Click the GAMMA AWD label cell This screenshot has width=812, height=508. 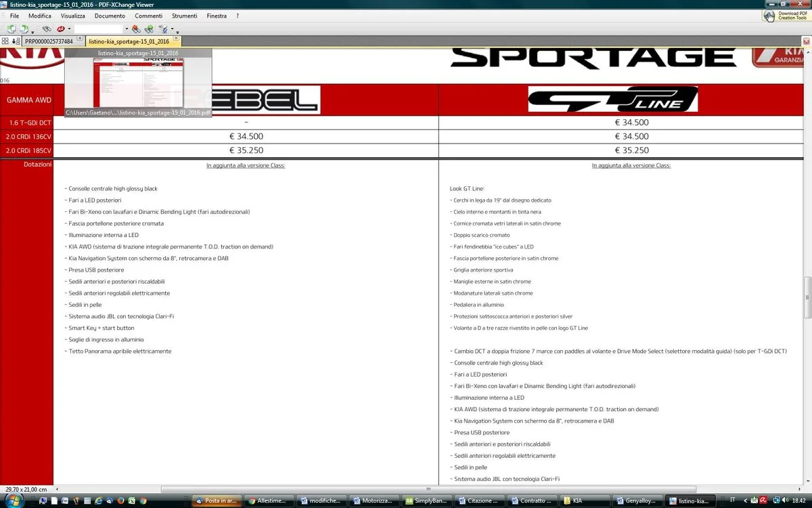click(26, 100)
